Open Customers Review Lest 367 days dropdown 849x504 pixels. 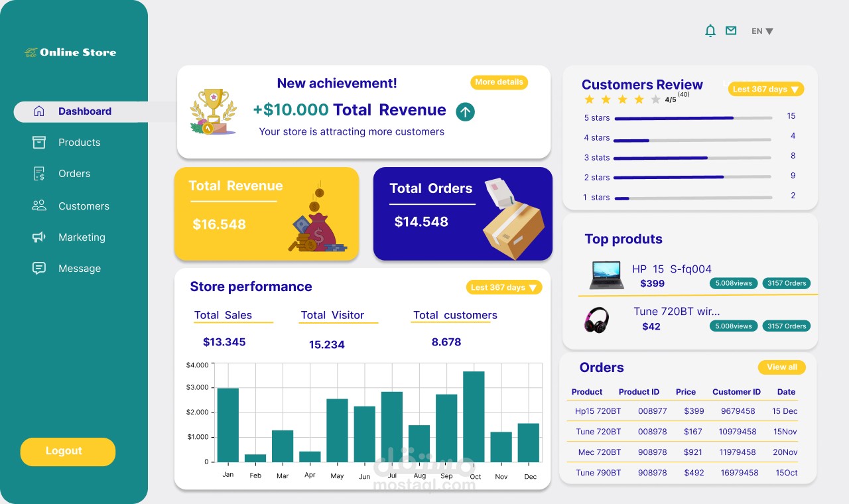[766, 89]
